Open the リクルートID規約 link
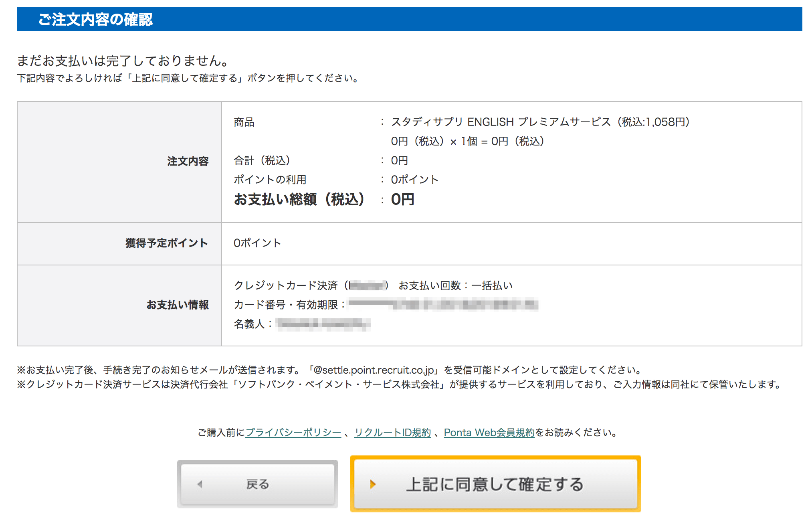 click(393, 433)
